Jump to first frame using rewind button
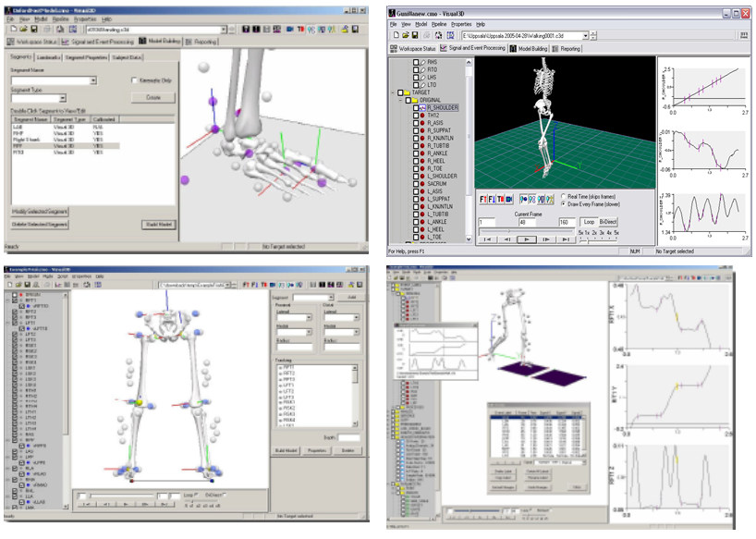 (489, 239)
